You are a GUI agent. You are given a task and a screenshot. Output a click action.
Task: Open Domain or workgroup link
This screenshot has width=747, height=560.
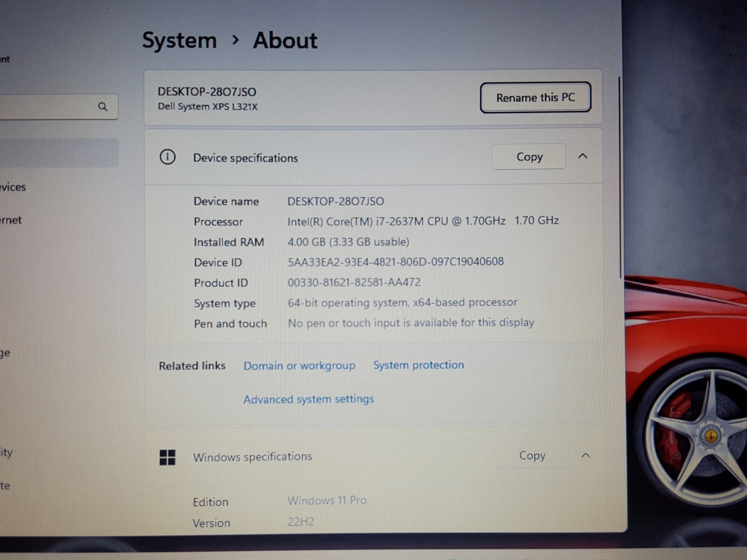click(299, 365)
